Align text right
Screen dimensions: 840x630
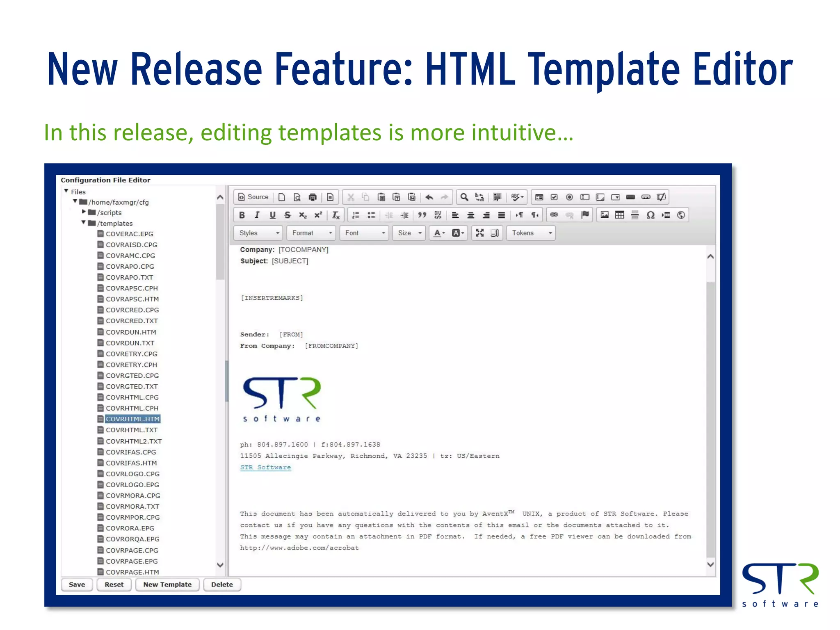(486, 215)
